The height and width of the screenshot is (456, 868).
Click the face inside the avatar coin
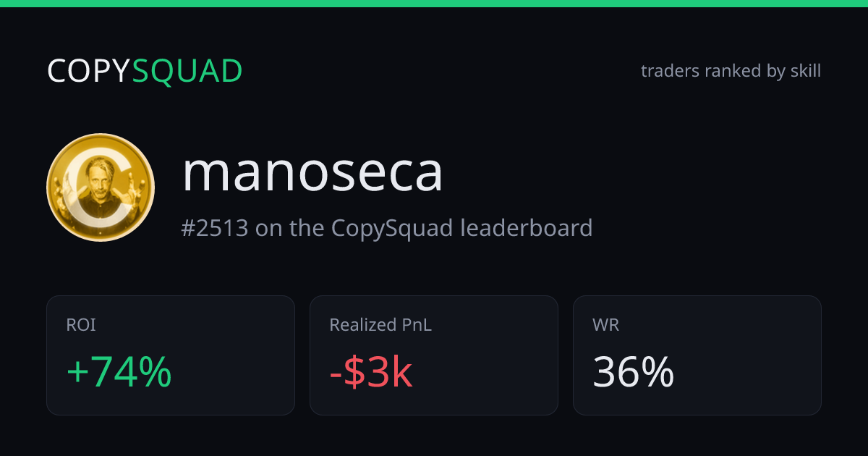pyautogui.click(x=94, y=179)
